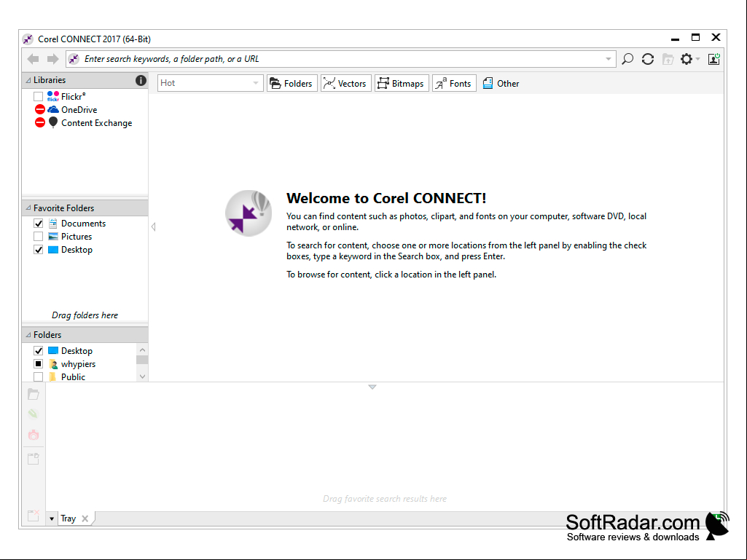Click the Flickr logo icon

coord(53,96)
